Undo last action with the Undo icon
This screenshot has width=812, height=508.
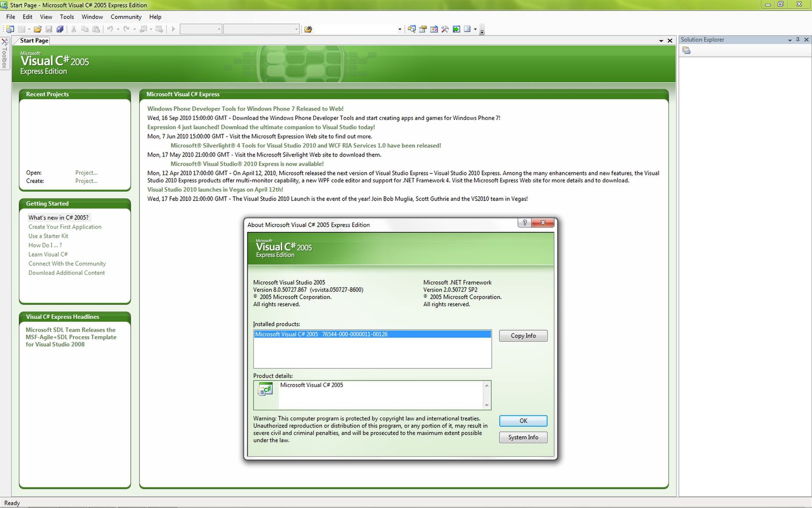[x=111, y=29]
